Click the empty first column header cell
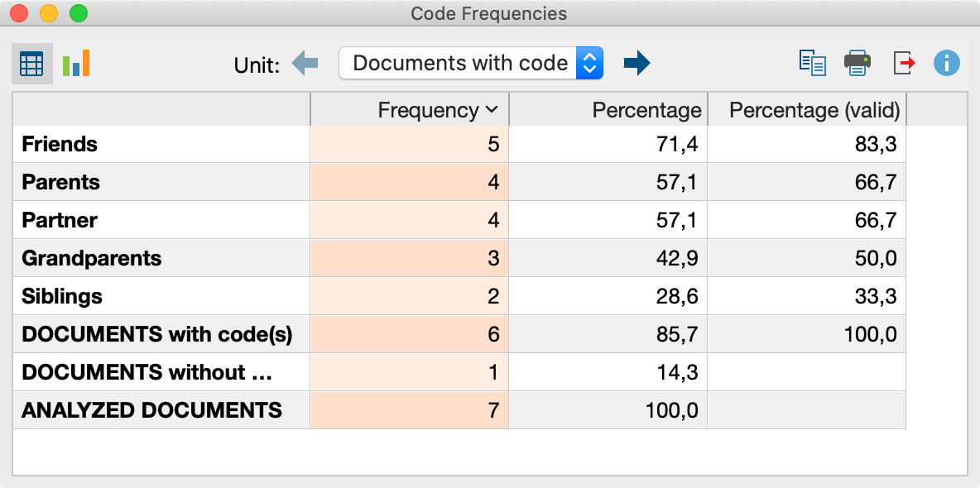Viewport: 980px width, 488px height. click(161, 110)
